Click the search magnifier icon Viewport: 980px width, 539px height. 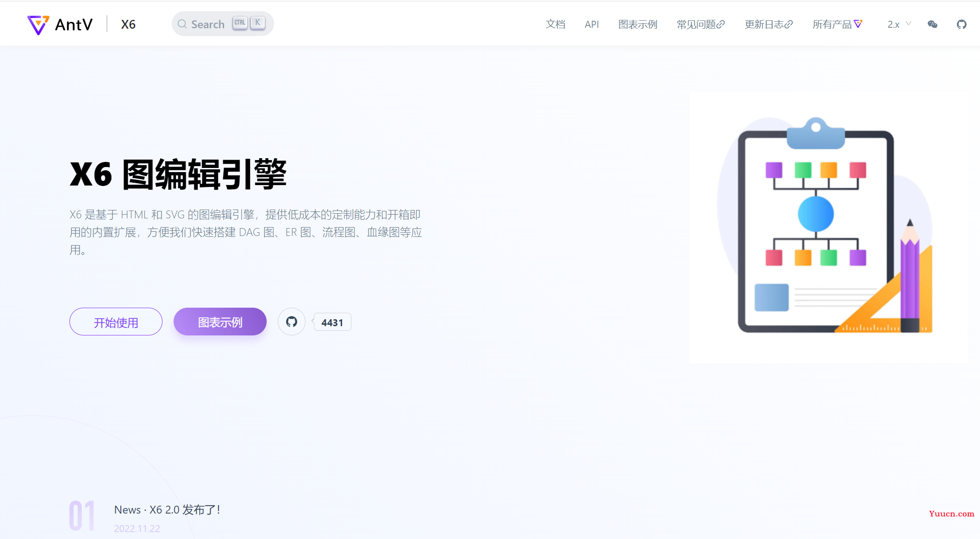click(182, 24)
